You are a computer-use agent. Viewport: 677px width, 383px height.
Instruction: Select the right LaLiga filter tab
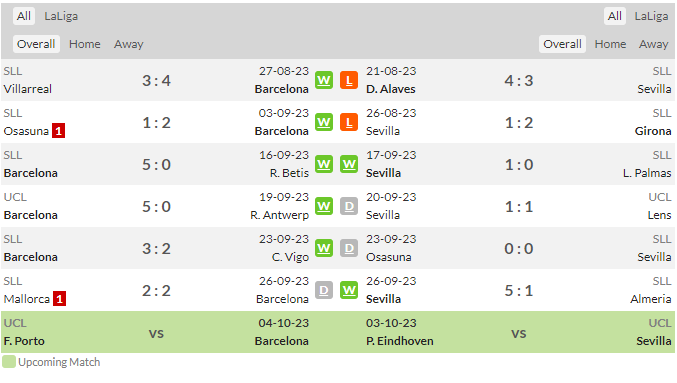[x=651, y=16]
